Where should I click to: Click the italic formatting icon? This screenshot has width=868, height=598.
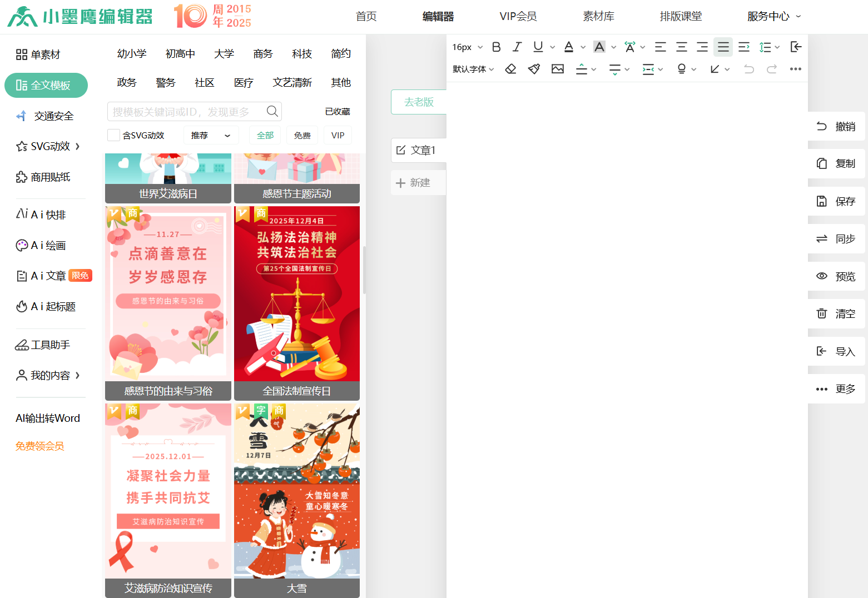coord(517,47)
